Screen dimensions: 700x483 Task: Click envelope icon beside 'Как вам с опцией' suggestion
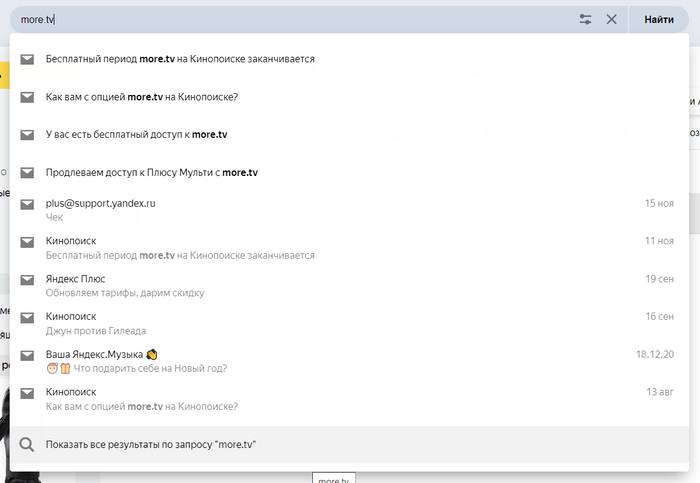coord(27,97)
